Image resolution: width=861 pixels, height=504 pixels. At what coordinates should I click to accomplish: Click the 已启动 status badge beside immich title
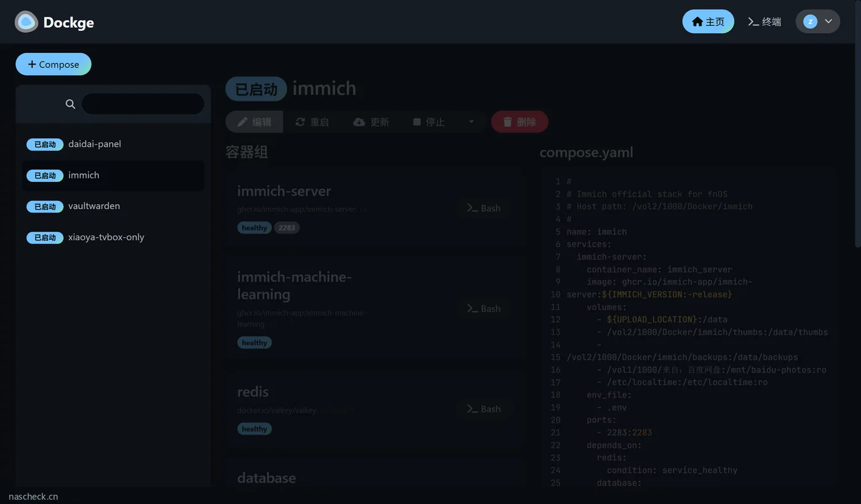point(256,89)
